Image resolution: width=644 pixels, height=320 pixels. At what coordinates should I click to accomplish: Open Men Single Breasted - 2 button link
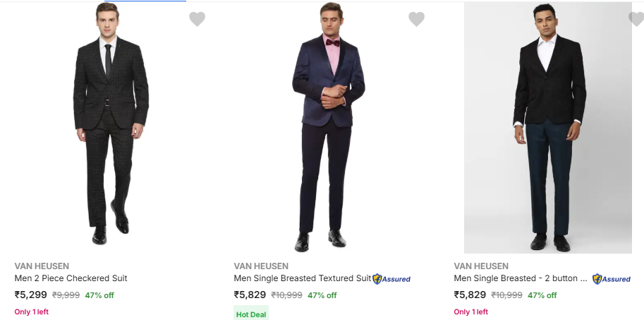(x=521, y=278)
